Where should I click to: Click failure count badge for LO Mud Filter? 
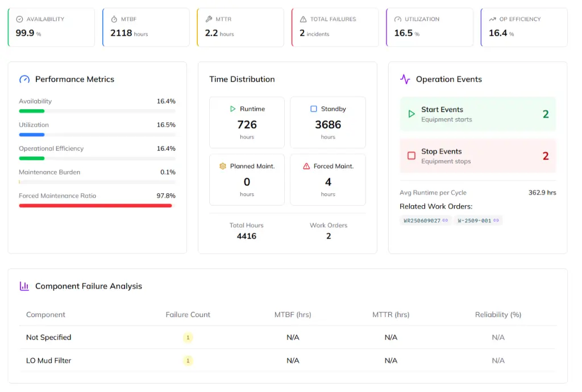point(188,361)
